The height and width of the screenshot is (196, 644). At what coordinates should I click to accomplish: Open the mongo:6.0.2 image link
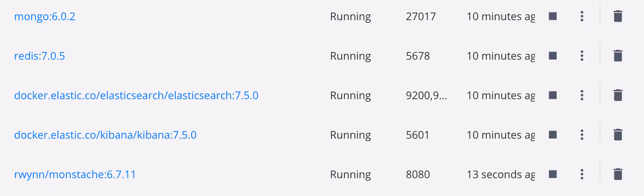[x=45, y=17]
